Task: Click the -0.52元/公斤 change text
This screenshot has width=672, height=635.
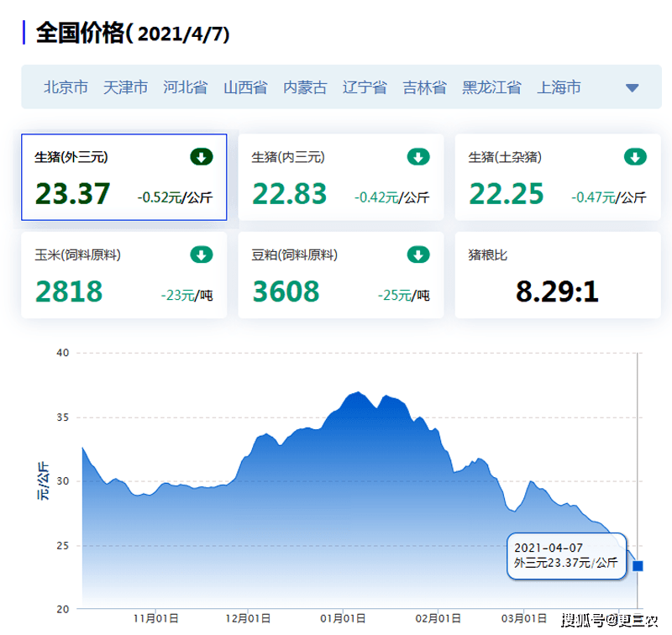Action: pos(175,197)
